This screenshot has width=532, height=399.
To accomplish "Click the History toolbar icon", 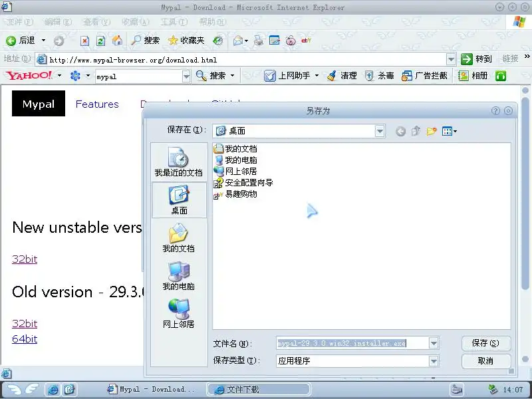I will (x=218, y=41).
